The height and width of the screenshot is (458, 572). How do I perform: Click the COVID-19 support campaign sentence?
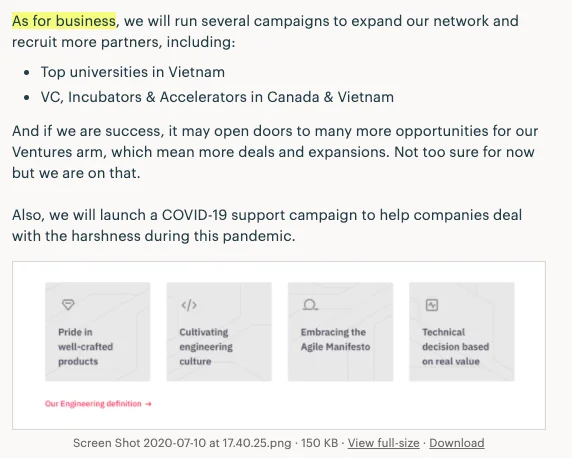[x=267, y=225]
